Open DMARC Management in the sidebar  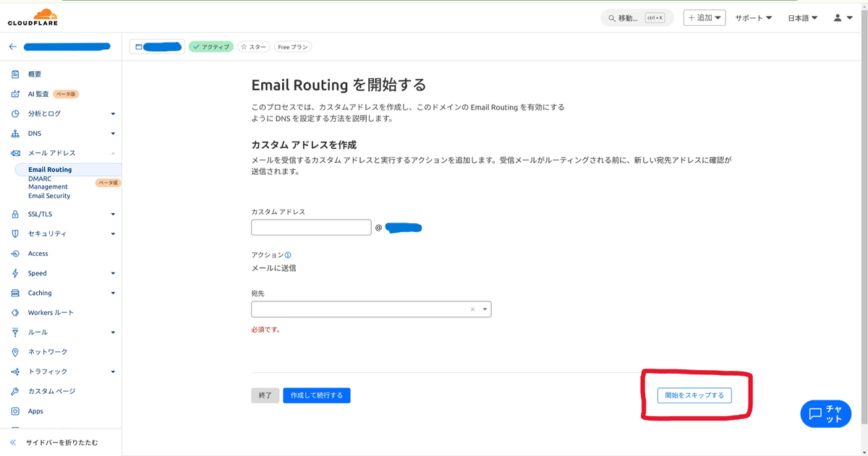click(x=48, y=182)
